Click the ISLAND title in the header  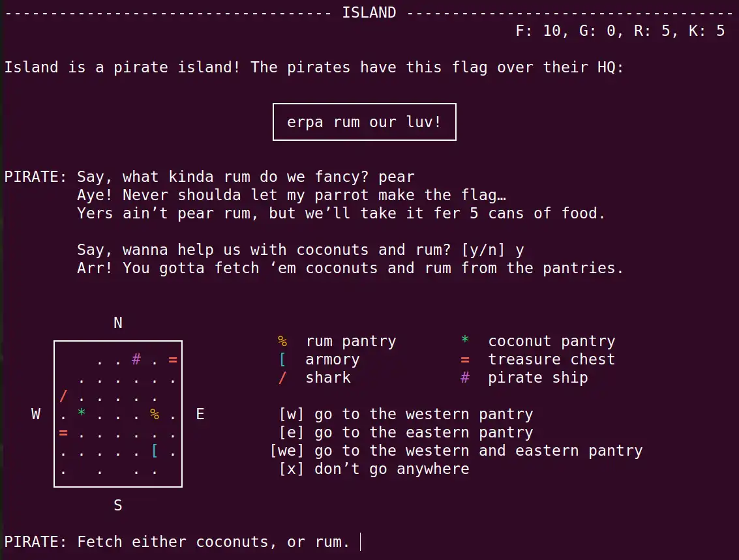pos(369,12)
